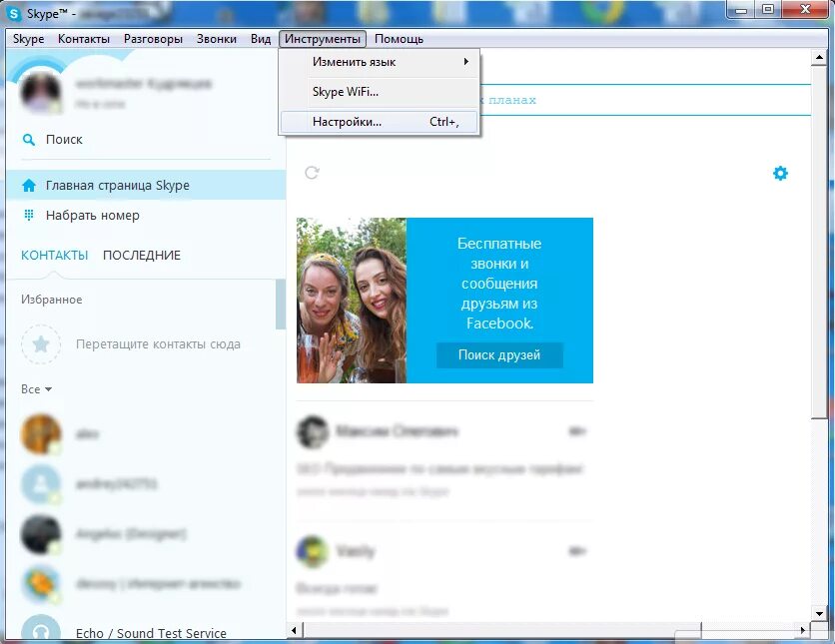Image resolution: width=835 pixels, height=644 pixels.
Task: Open Главная страница Skype
Action: point(146,186)
